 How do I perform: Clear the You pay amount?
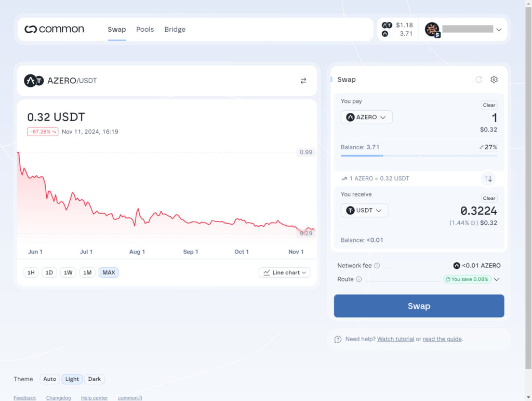click(x=489, y=105)
